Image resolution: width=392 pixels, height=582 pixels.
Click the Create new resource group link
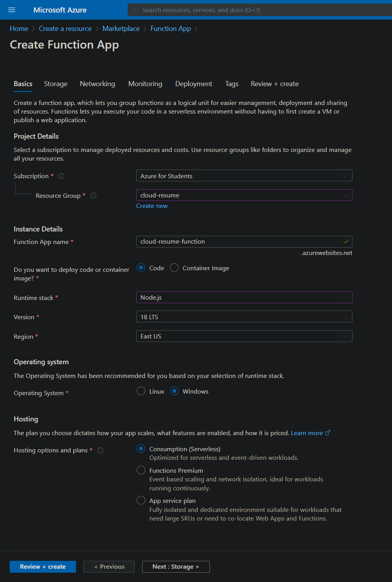(152, 206)
